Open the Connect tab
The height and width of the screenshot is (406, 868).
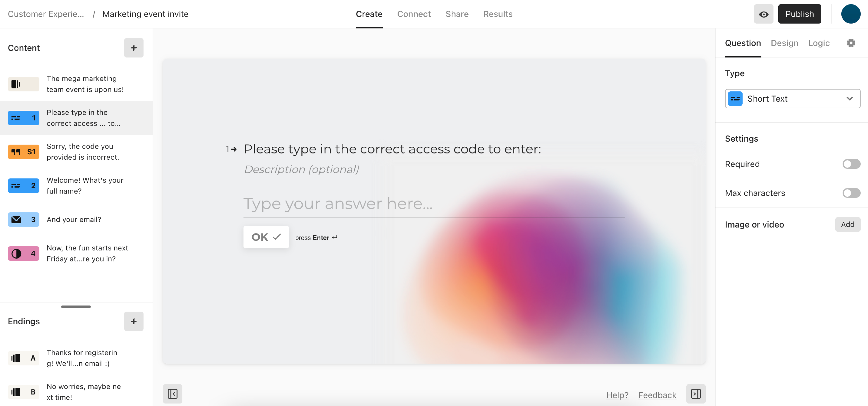click(x=414, y=14)
